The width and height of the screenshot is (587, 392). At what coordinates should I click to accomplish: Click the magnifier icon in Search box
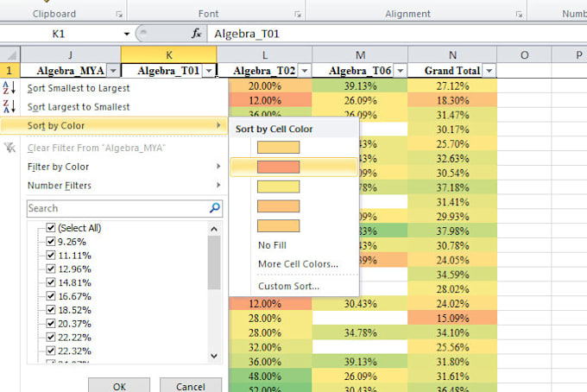(x=215, y=208)
